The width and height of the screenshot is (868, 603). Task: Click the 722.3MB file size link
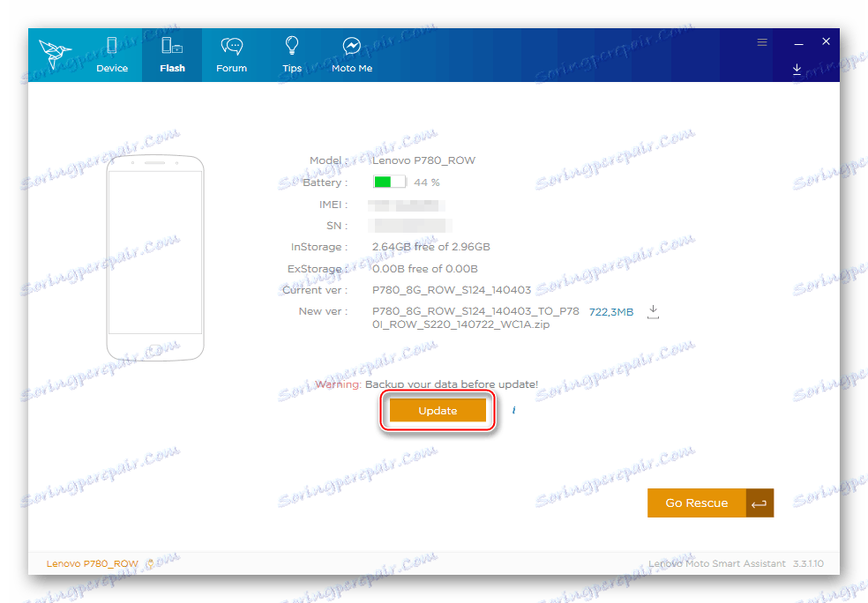(611, 312)
